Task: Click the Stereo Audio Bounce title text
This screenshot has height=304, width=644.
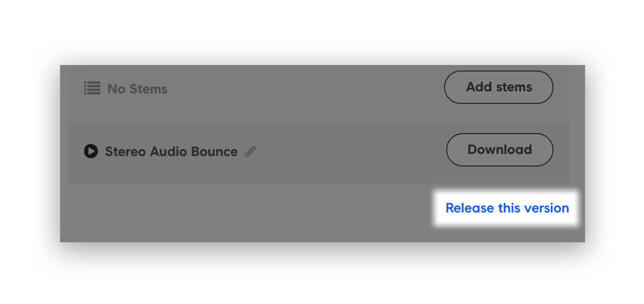Action: click(x=171, y=151)
